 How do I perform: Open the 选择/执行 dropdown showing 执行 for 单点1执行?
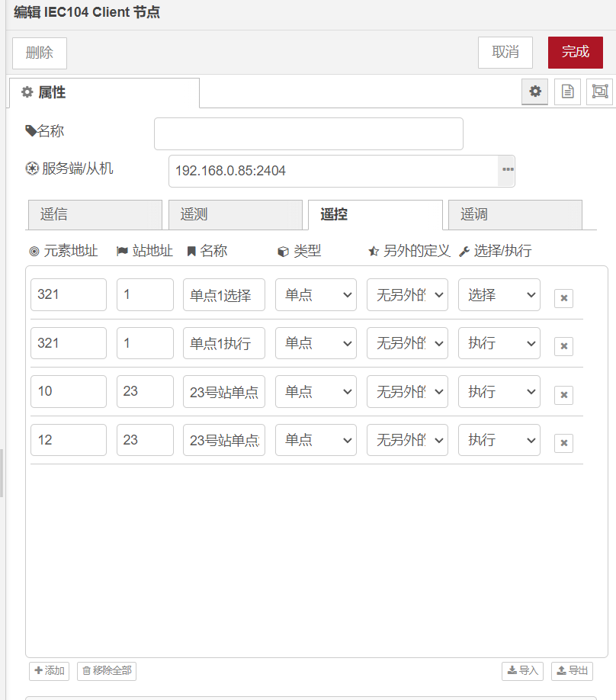click(x=499, y=343)
